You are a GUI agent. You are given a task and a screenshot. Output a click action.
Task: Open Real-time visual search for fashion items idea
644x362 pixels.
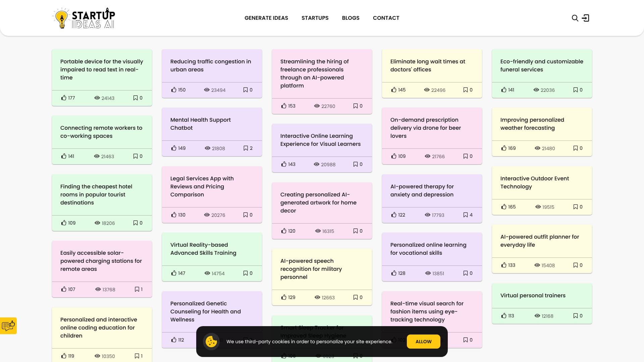point(427,311)
